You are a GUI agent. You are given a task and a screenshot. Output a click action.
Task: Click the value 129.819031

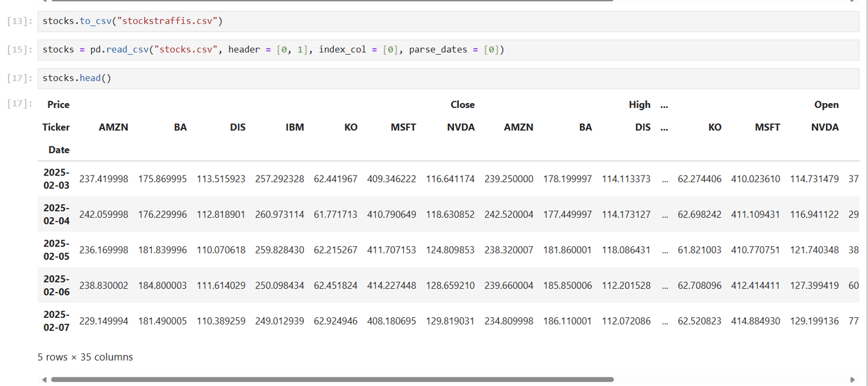click(450, 321)
